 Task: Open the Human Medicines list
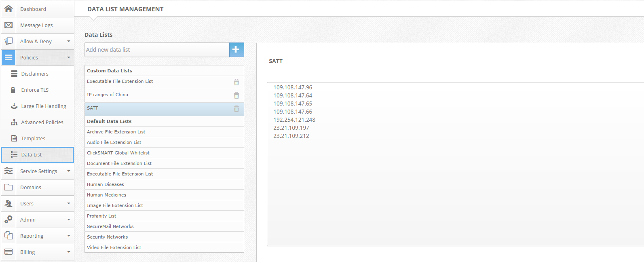point(164,195)
